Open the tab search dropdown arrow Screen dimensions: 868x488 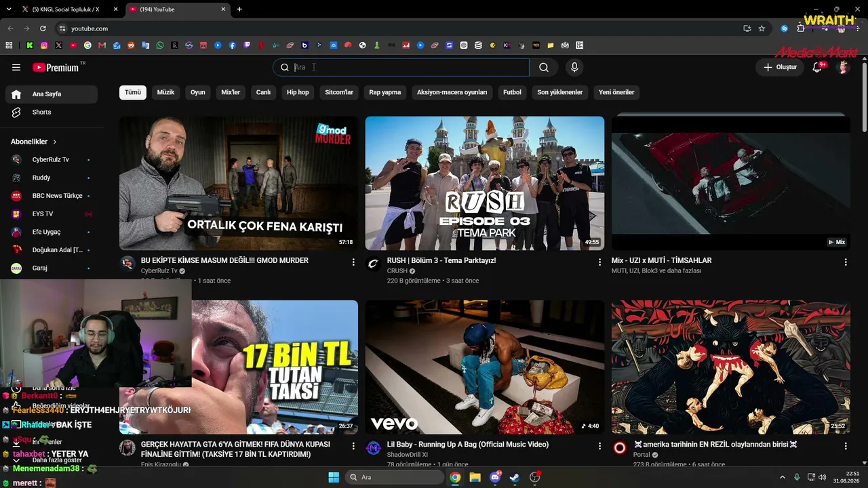click(9, 9)
